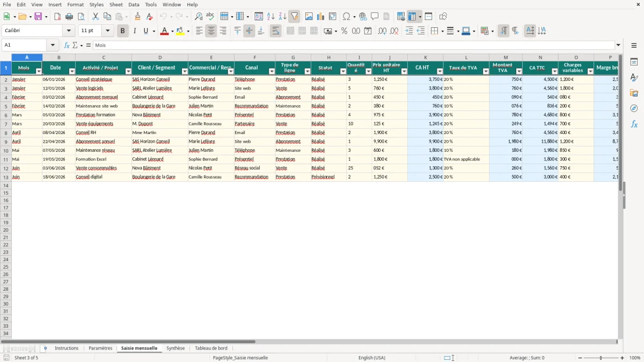This screenshot has height=362, width=644.
Task: Open the Data menu
Action: [134, 4]
